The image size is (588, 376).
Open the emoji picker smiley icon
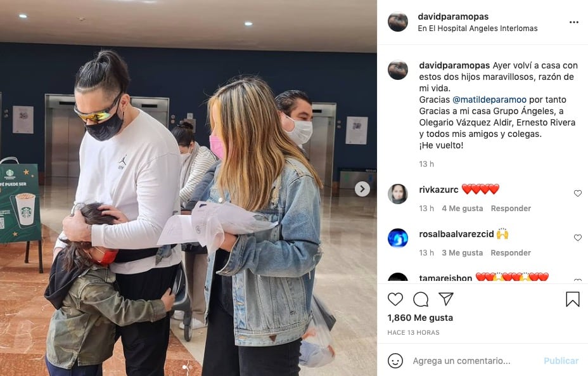[x=395, y=361]
